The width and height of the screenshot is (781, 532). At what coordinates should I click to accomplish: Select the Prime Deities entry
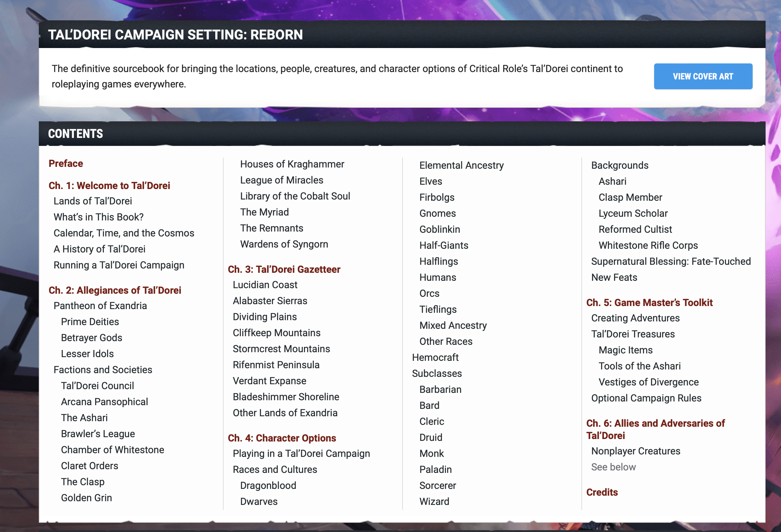(x=90, y=322)
